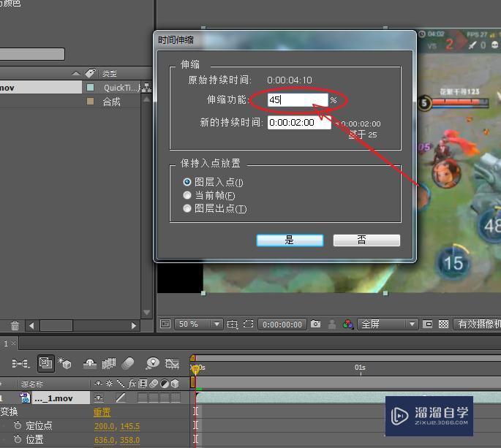Click the 200.0, 145.5 anchor point value
The width and height of the screenshot is (501, 448).
pos(117,426)
